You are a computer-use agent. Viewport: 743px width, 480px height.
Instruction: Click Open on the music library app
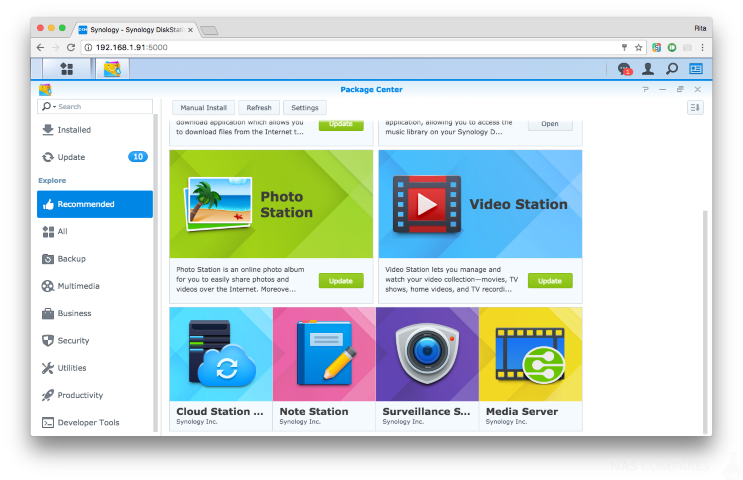coord(550,124)
